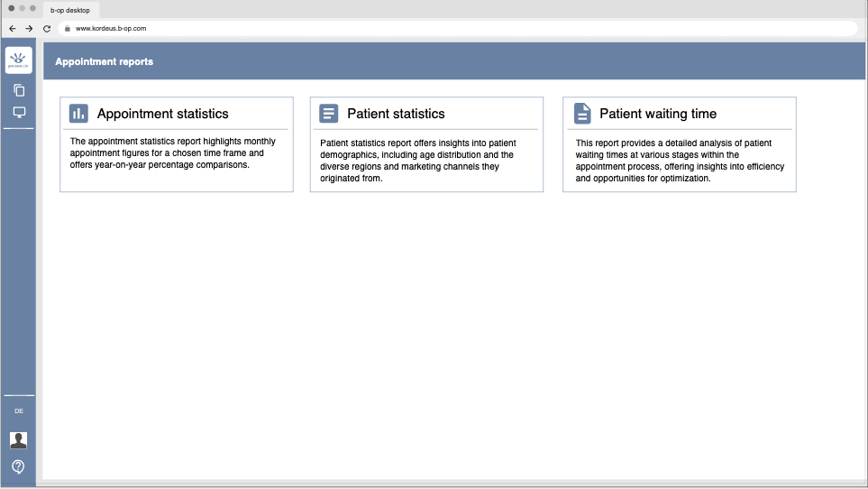
Task: Open the Appointment statistics report title
Action: coord(163,114)
